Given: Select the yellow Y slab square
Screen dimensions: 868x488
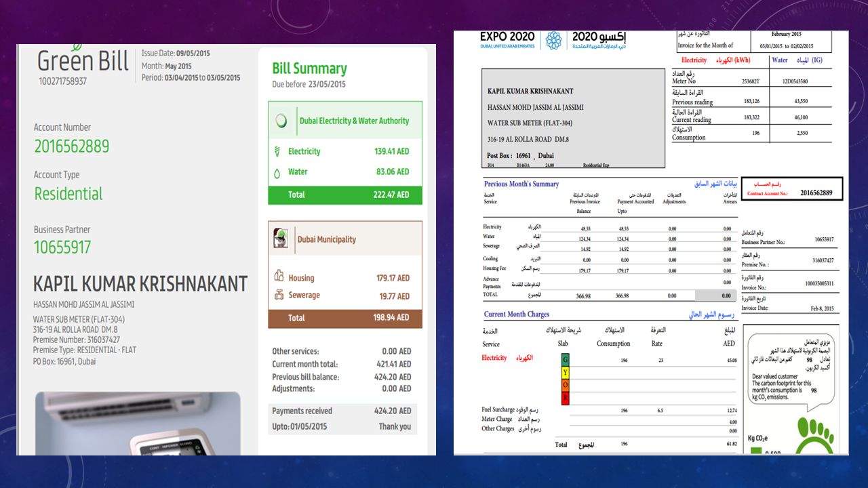Looking at the screenshot, I should click(566, 373).
